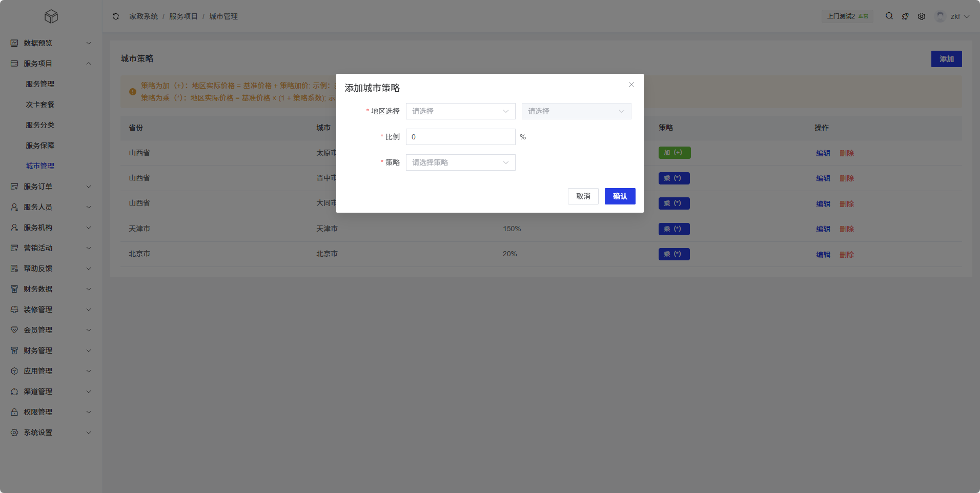Expand the 营销活动 menu chevron
The height and width of the screenshot is (493, 980).
[89, 248]
